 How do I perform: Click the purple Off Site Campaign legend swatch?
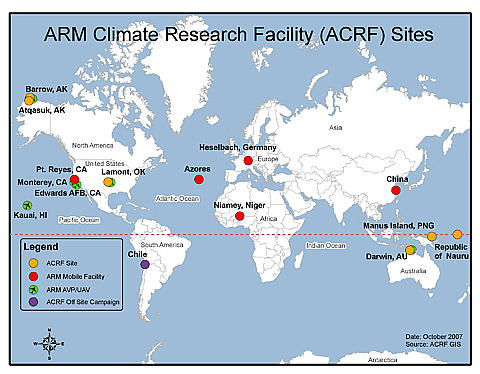click(x=33, y=302)
